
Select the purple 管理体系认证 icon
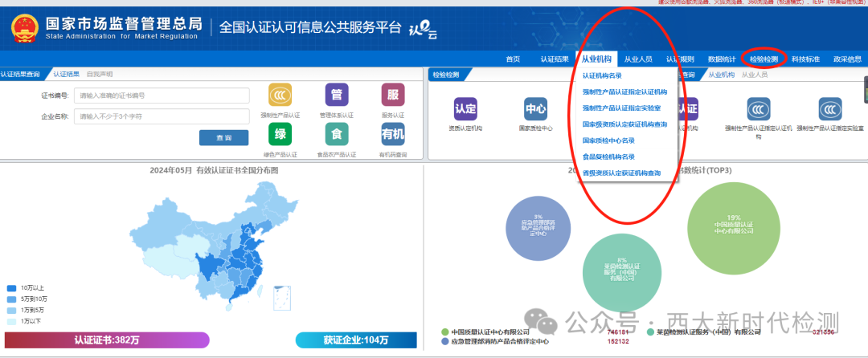(x=337, y=95)
